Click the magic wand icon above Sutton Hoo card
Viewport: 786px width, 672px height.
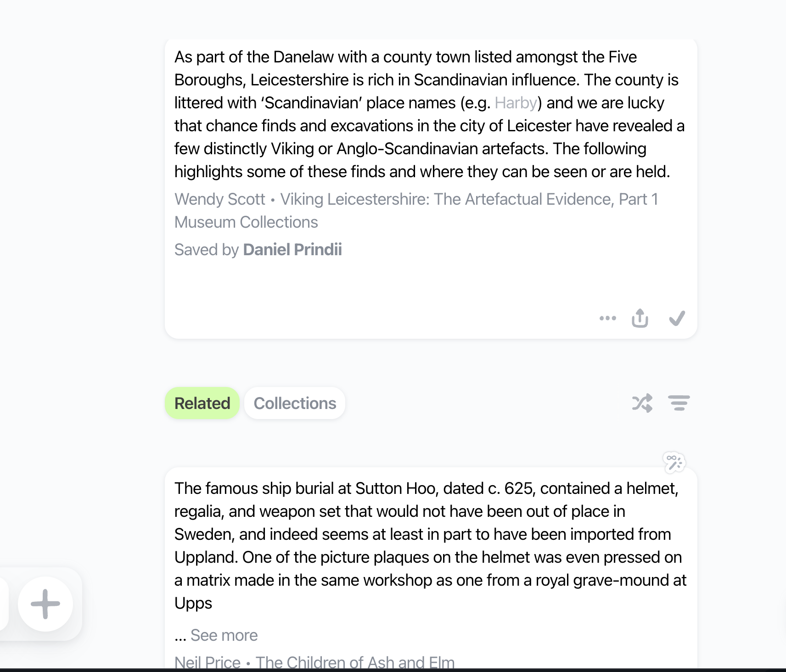coord(674,462)
